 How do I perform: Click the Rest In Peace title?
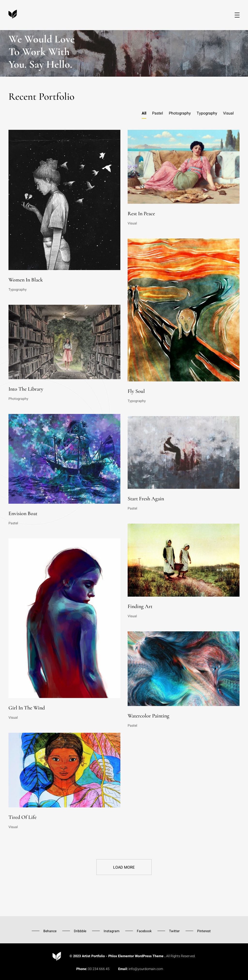click(141, 214)
